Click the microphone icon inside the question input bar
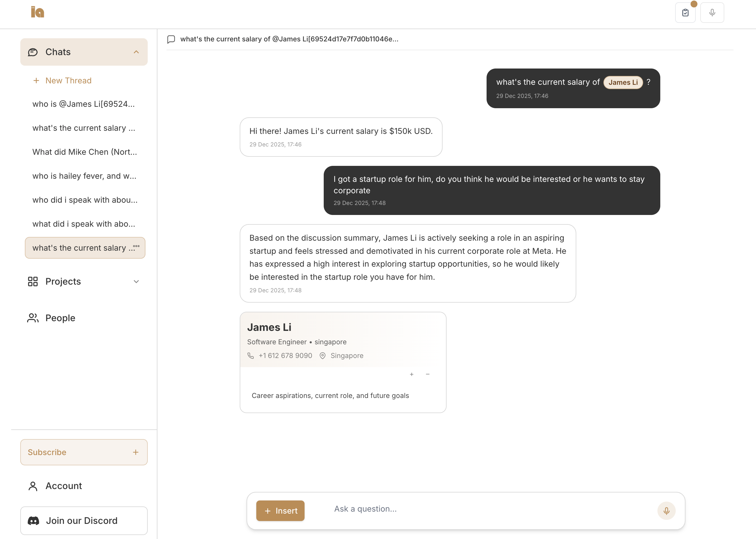 coord(666,511)
